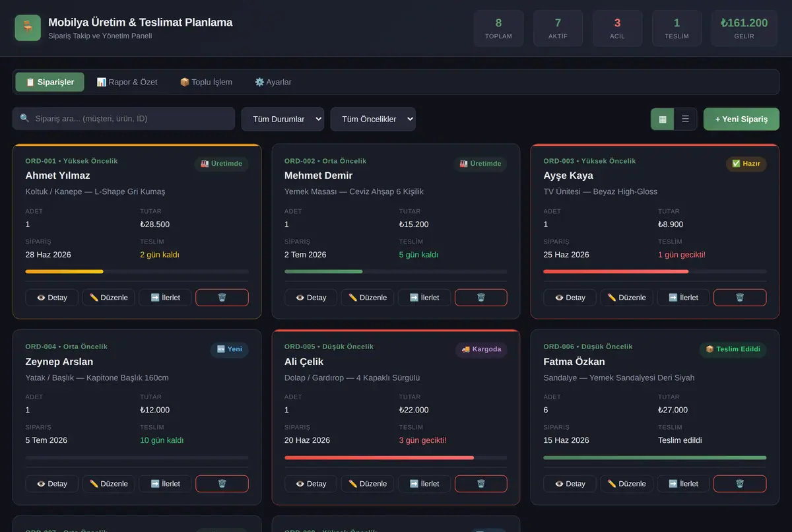
Task: Click the '10 gün kaldı' delivery text
Action: coord(162,440)
